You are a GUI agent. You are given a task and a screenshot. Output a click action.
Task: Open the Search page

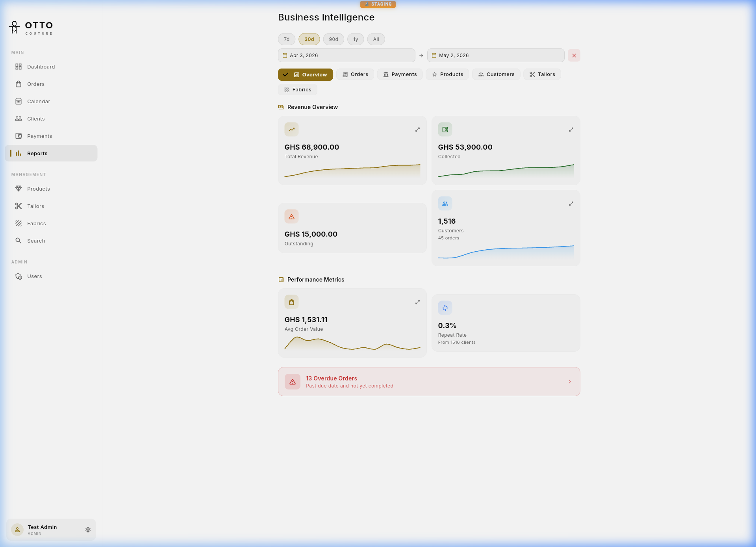tap(51, 241)
